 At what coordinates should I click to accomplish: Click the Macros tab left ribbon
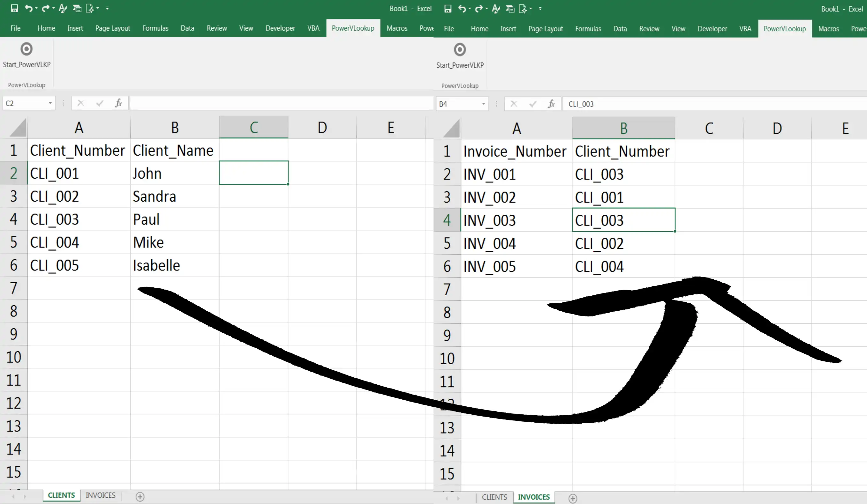pyautogui.click(x=396, y=28)
